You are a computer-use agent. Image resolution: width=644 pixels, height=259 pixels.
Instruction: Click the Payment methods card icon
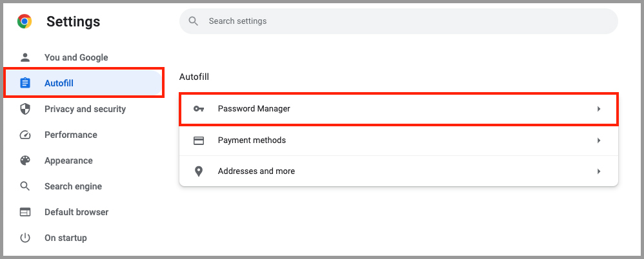[199, 140]
